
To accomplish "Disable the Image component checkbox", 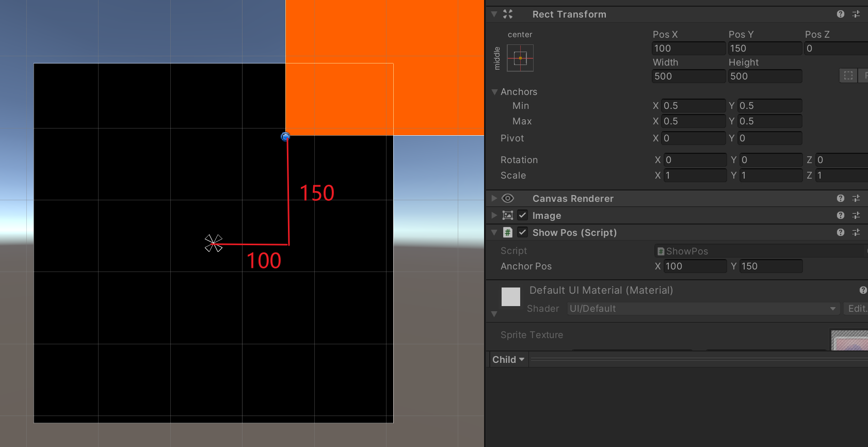I will (523, 215).
